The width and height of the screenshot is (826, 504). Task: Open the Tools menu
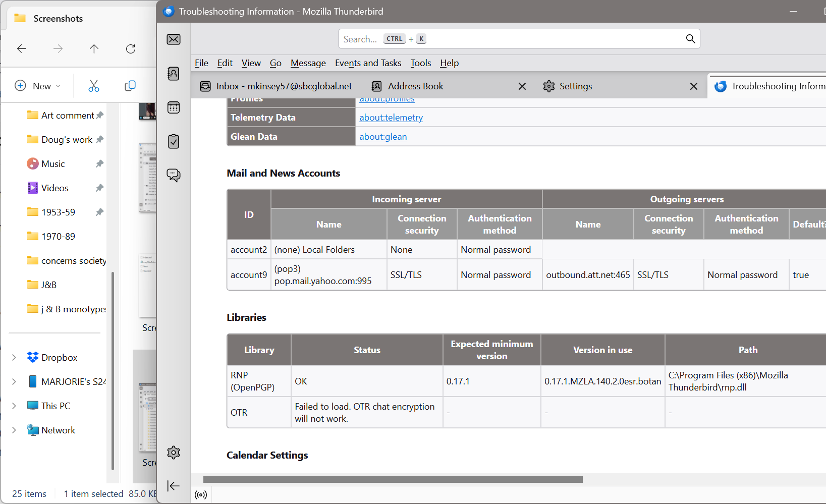point(420,63)
